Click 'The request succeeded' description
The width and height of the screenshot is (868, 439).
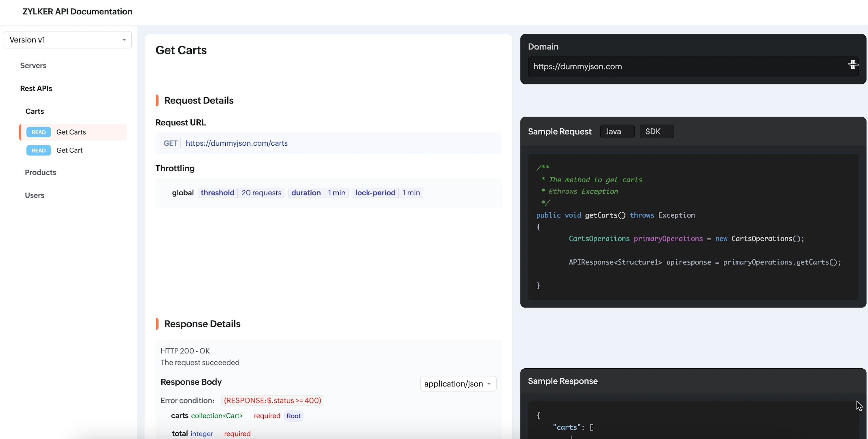(x=200, y=363)
